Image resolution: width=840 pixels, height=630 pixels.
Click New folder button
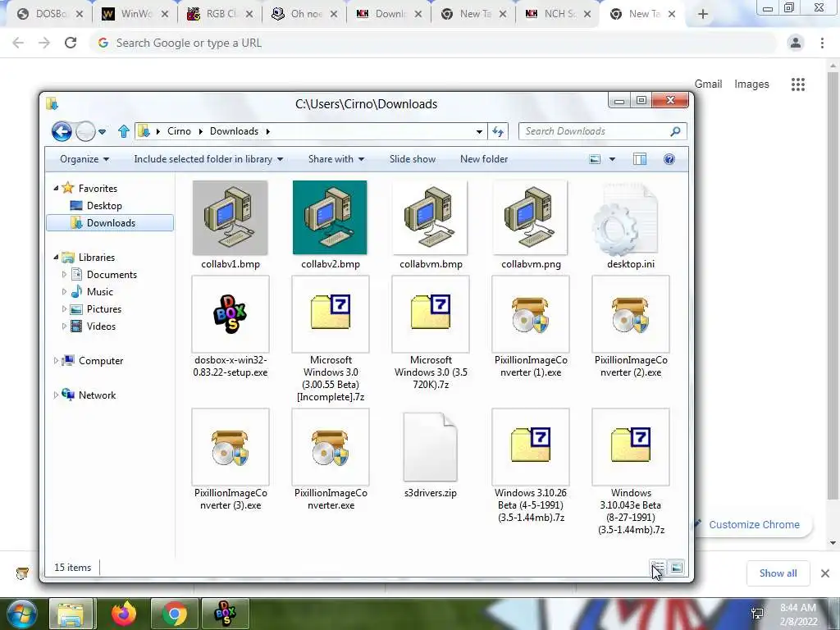(484, 159)
